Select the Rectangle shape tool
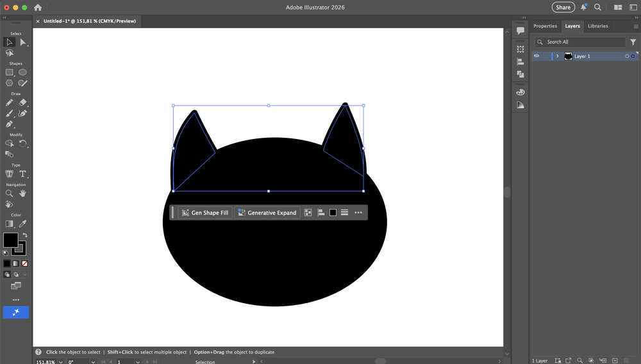Screen dimensions: 641x364 coord(9,72)
